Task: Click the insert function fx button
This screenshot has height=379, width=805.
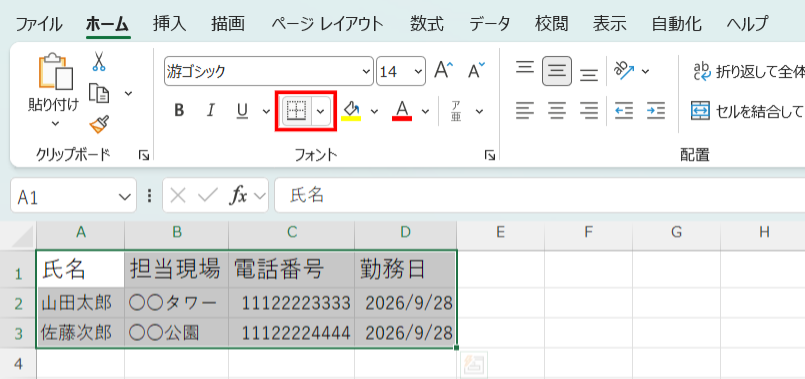Action: 240,196
